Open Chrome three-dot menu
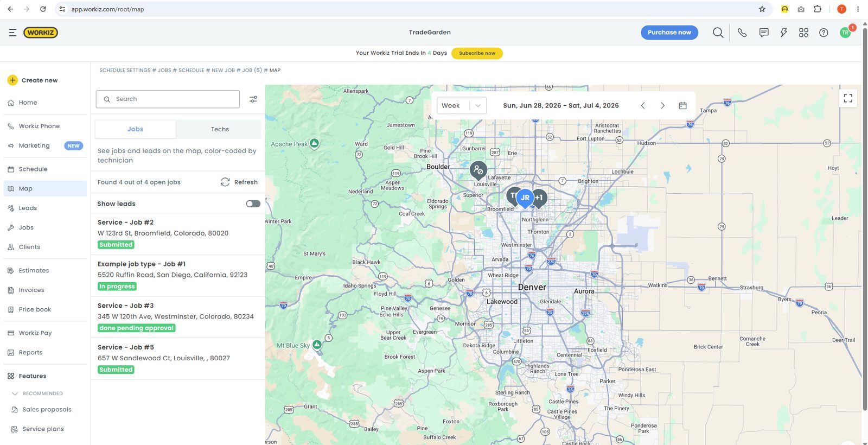This screenshot has width=868, height=445. [858, 9]
